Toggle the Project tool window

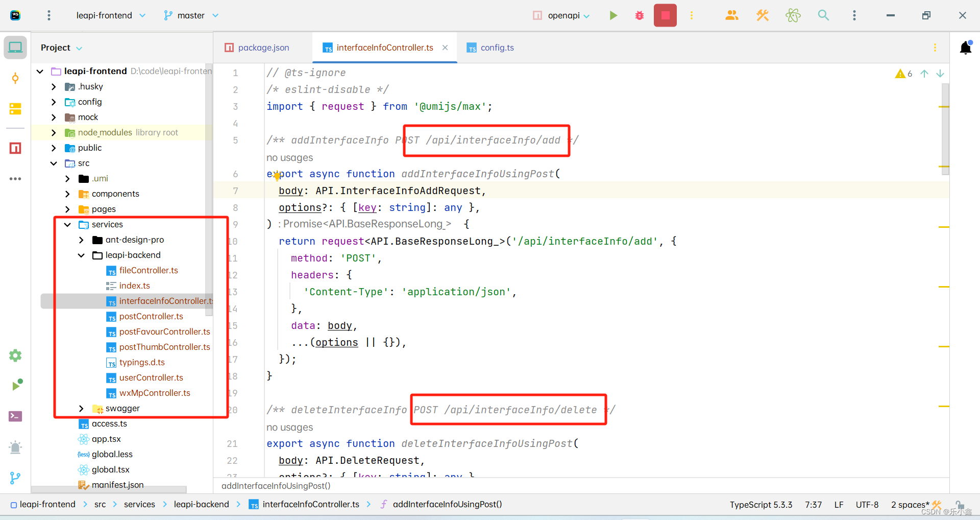[15, 47]
